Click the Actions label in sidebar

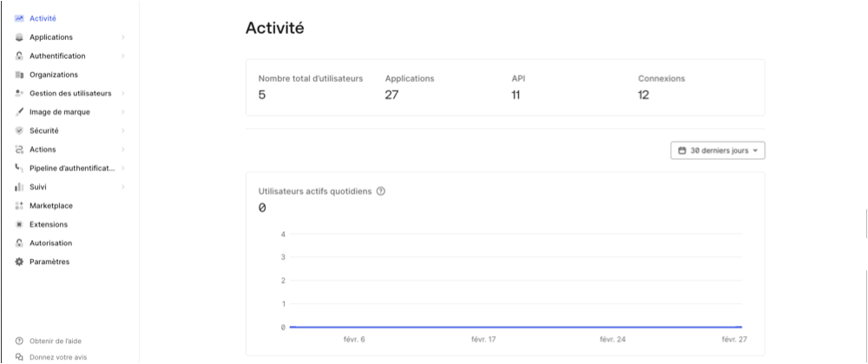(43, 149)
